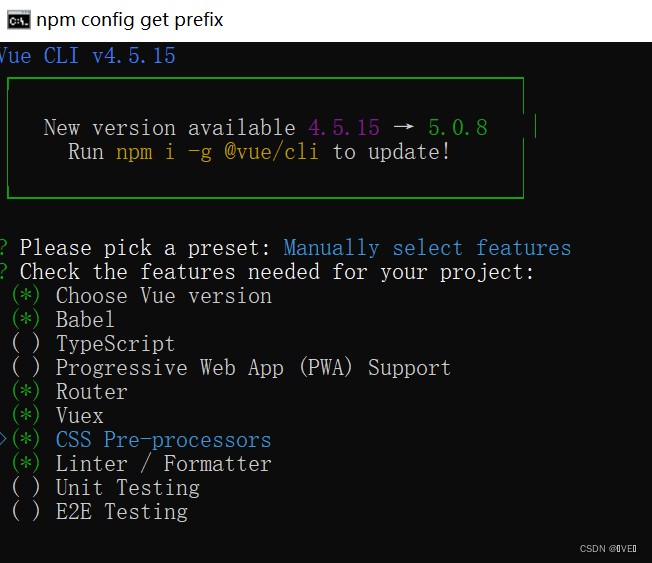Click the 'Manually select features' preset text
652x563 pixels.
[427, 248]
